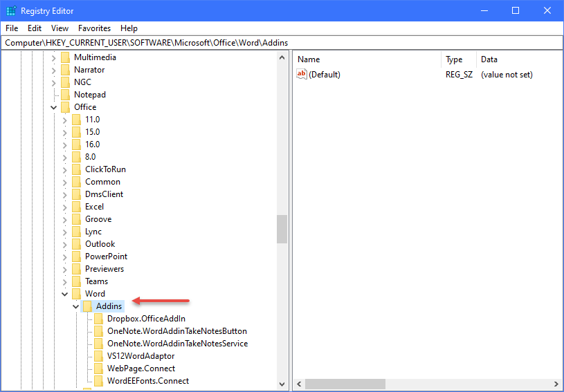Image resolution: width=564 pixels, height=392 pixels.
Task: Click the Word folder icon
Action: pos(76,294)
